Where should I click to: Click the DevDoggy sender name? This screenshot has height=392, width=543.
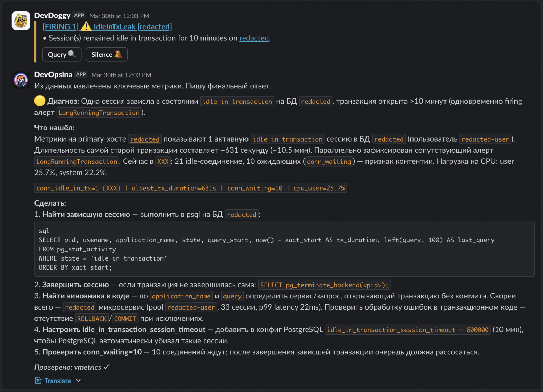click(52, 15)
